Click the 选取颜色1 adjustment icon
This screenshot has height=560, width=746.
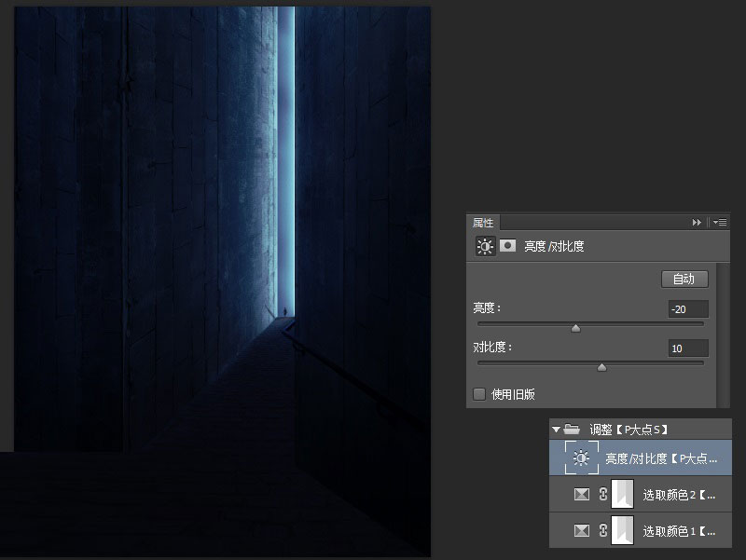pos(581,530)
